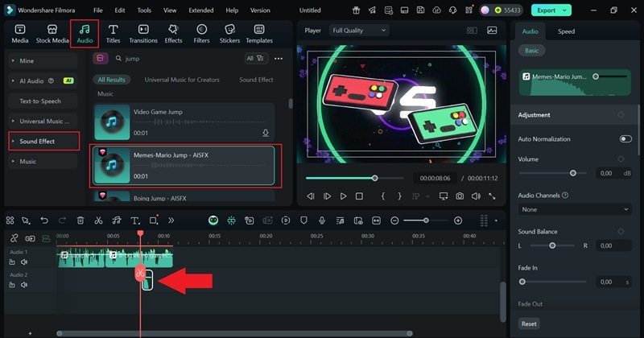Select the Universal Music for Creators tab
Image resolution: width=644 pixels, height=338 pixels.
pos(182,80)
